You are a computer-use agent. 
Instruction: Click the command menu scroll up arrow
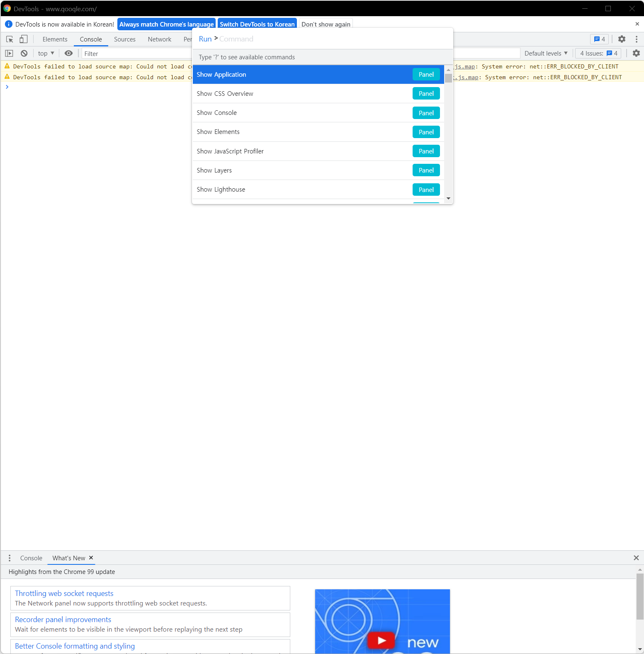click(x=448, y=70)
